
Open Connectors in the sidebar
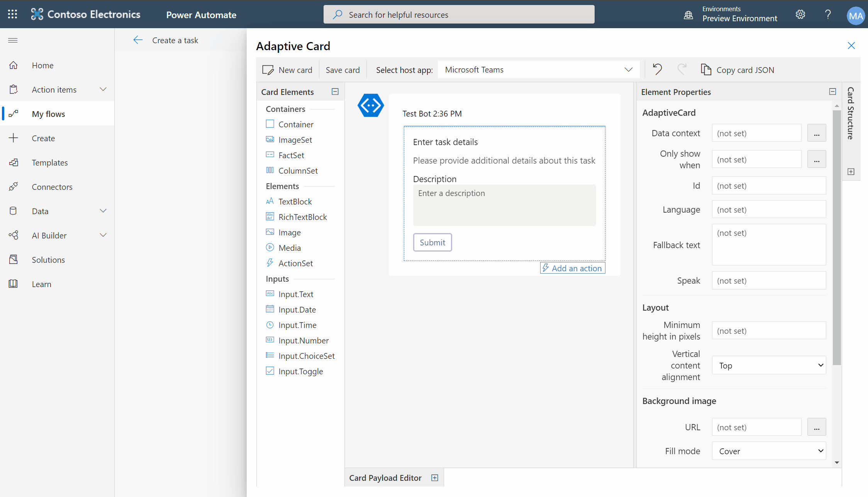coord(57,187)
